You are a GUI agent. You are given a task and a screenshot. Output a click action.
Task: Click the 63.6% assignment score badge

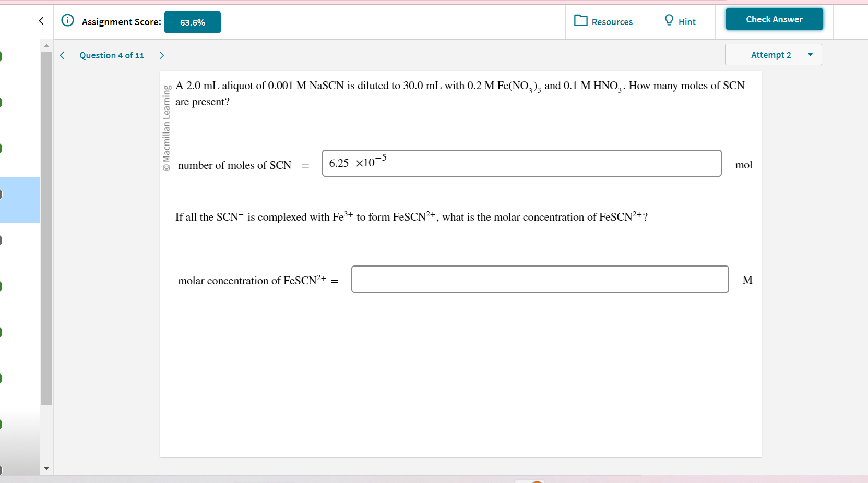(192, 22)
